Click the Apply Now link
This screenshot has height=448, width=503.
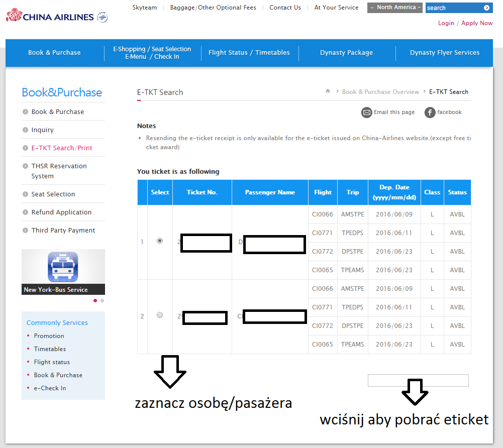(477, 23)
